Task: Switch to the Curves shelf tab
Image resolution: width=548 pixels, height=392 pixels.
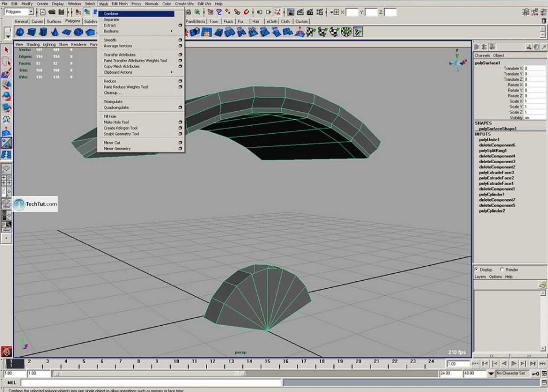Action: [x=37, y=21]
